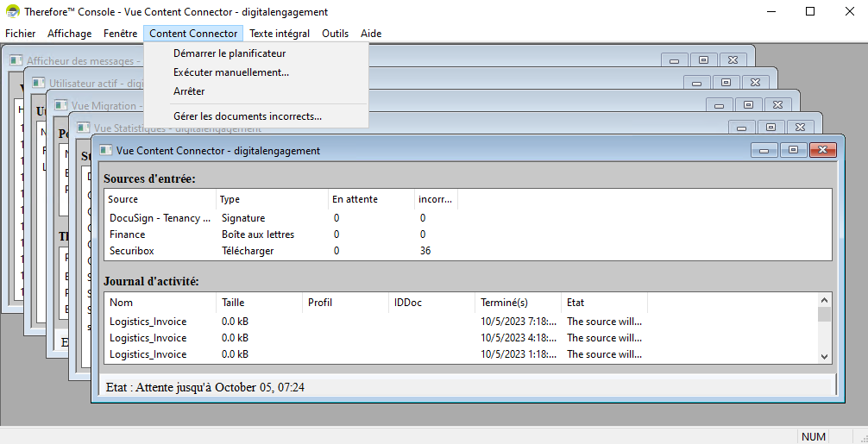Select Démarrer le planificateur menu entry
The width and height of the screenshot is (868, 444).
pos(229,53)
